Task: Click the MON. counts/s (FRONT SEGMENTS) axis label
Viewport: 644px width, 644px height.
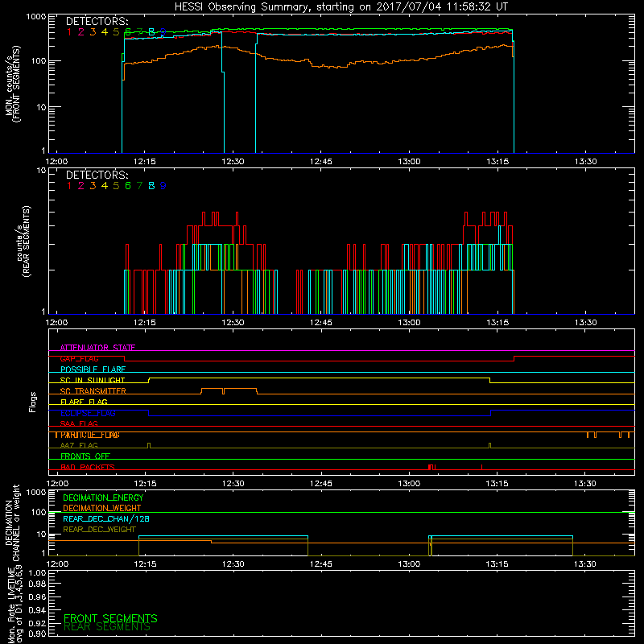Action: click(12, 84)
